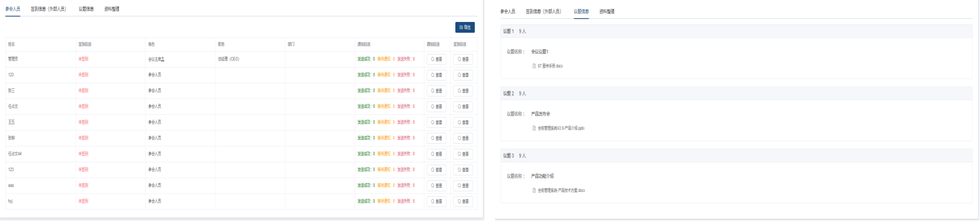
Task: View notification info for 王五 row
Action: click(x=436, y=122)
